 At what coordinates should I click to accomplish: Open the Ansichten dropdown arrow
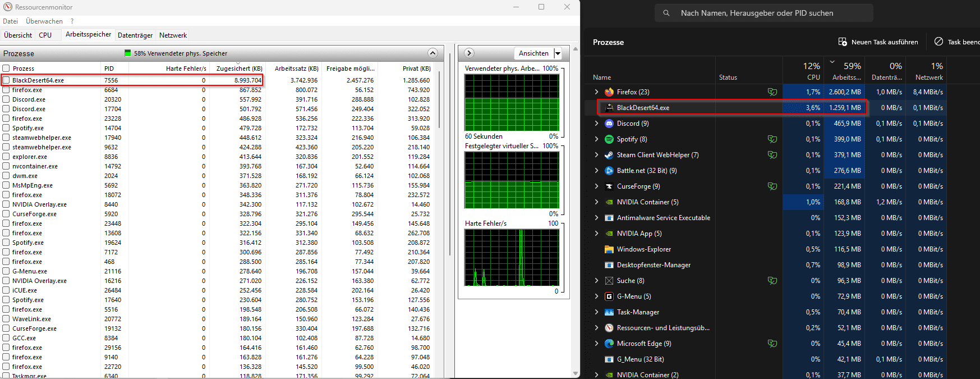click(x=558, y=53)
